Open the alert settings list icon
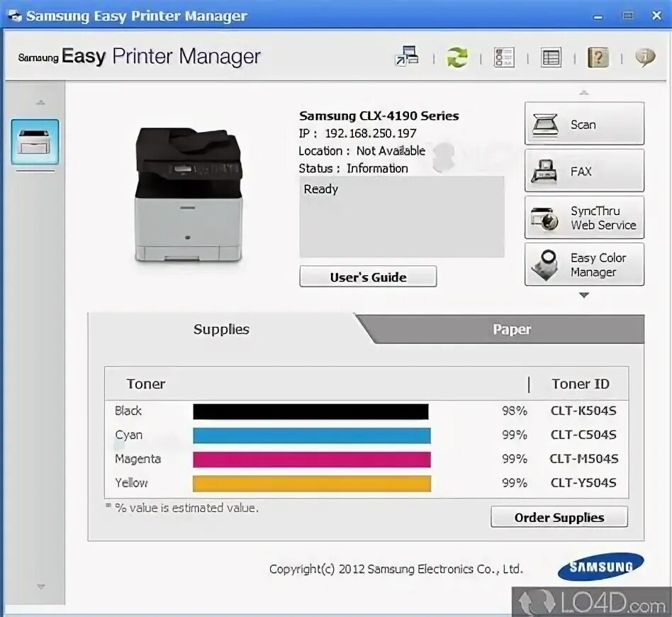 [551, 57]
